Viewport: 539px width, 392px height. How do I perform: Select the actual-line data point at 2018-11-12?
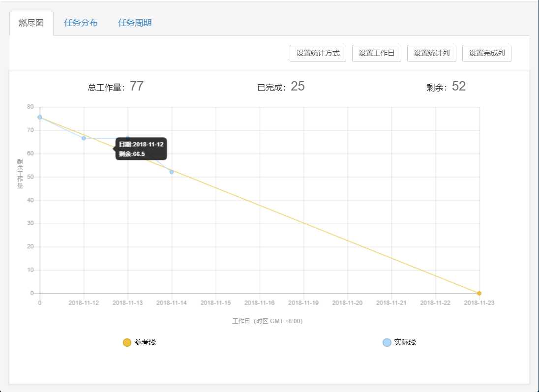84,138
